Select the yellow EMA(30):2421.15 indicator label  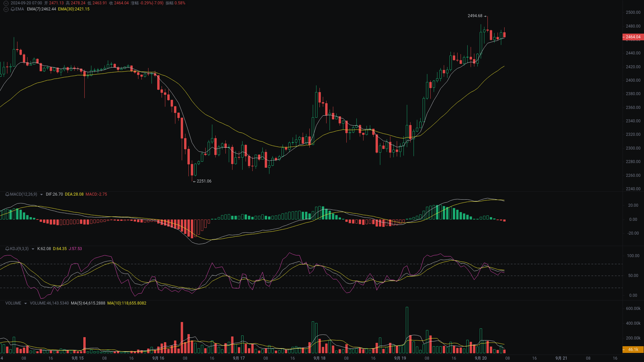coord(73,9)
